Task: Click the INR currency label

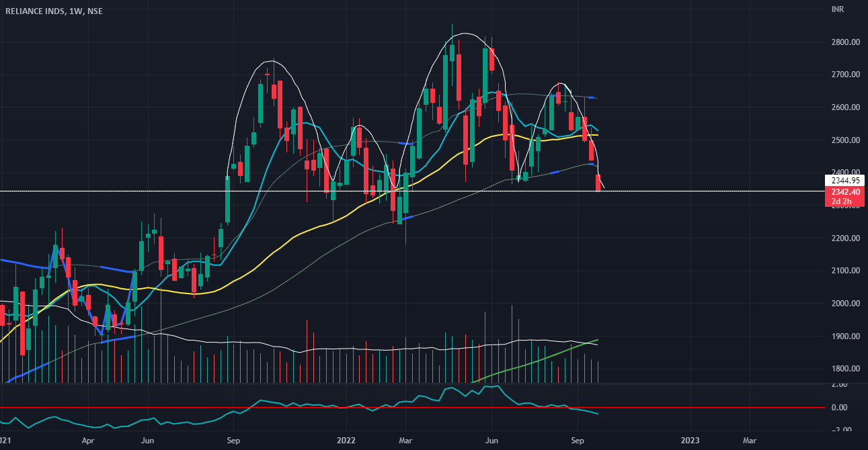Action: 838,9
